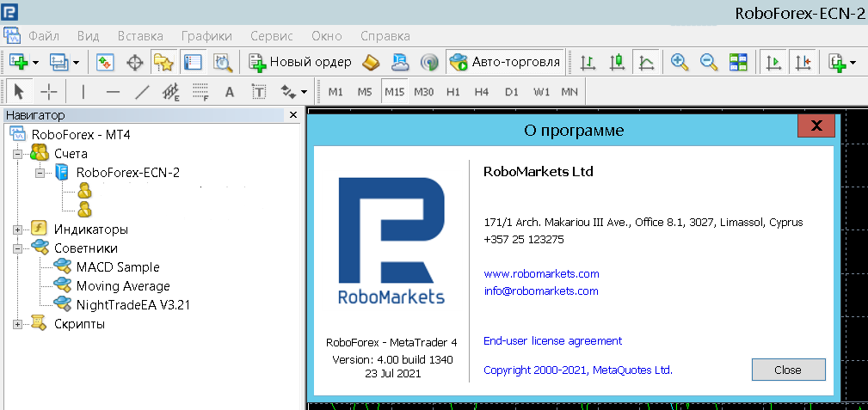This screenshot has width=868, height=410.
Task: Switch to M5 timeframe
Action: pos(364,92)
